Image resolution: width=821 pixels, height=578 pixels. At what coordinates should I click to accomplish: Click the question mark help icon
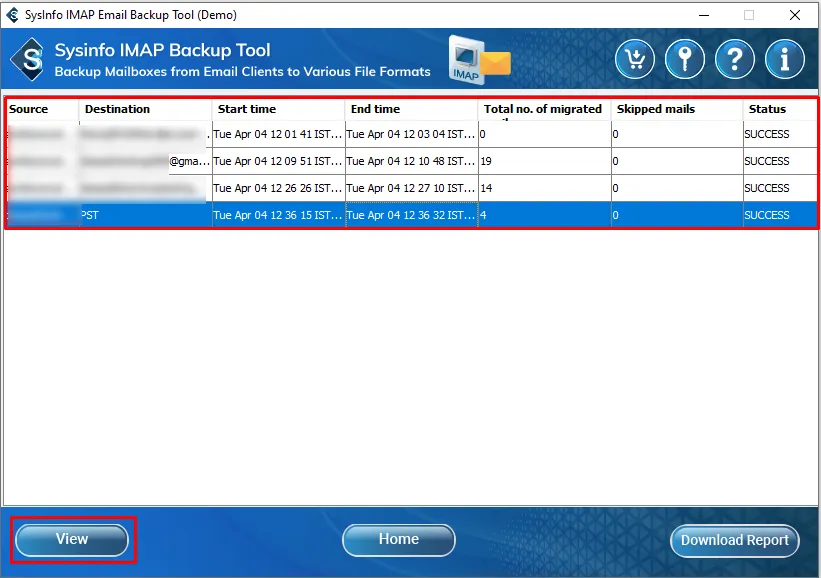735,60
